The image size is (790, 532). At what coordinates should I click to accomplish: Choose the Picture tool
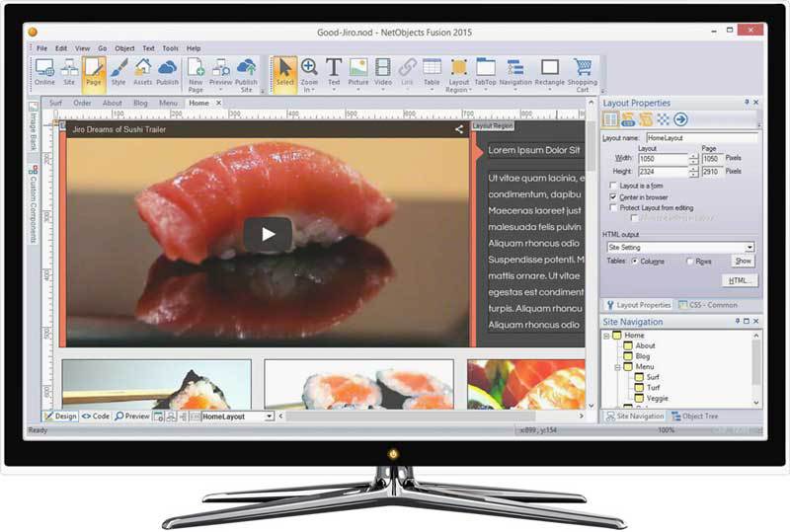coord(358,75)
